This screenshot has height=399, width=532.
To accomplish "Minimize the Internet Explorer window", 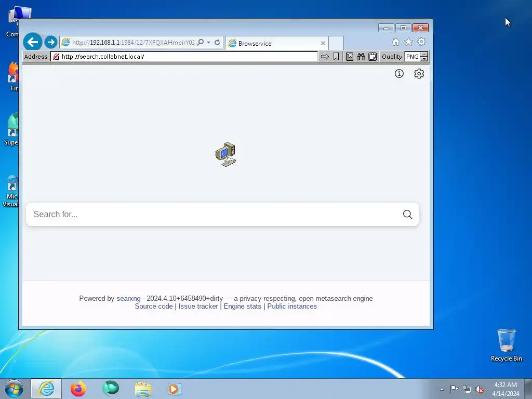I will tap(386, 28).
